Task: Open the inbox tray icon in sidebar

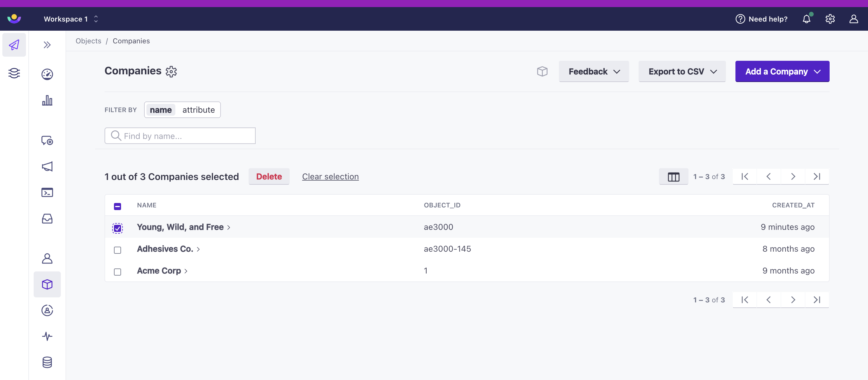Action: click(47, 219)
